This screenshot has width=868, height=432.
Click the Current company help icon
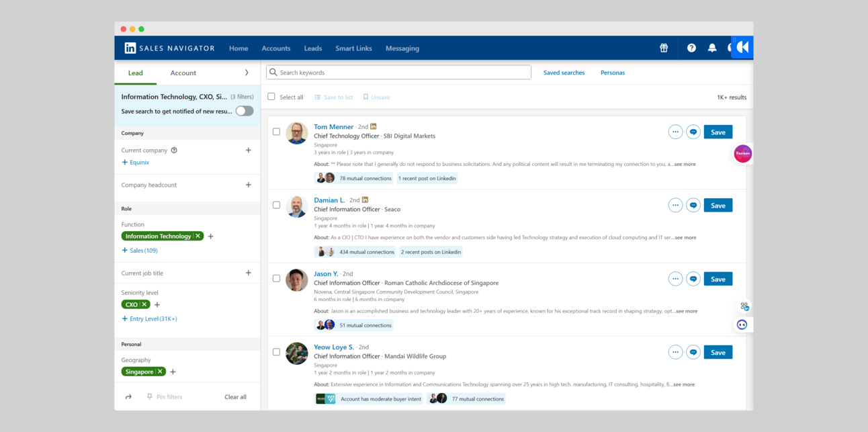pos(174,150)
